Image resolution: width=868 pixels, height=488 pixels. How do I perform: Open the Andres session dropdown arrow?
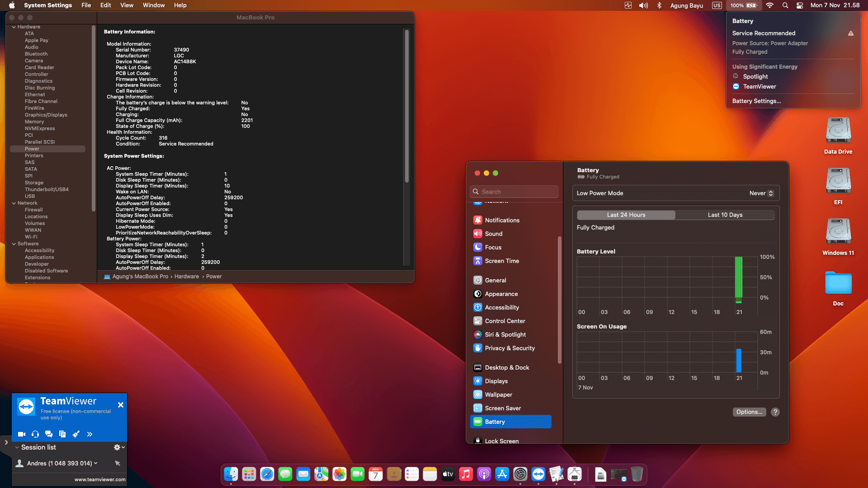(96, 463)
